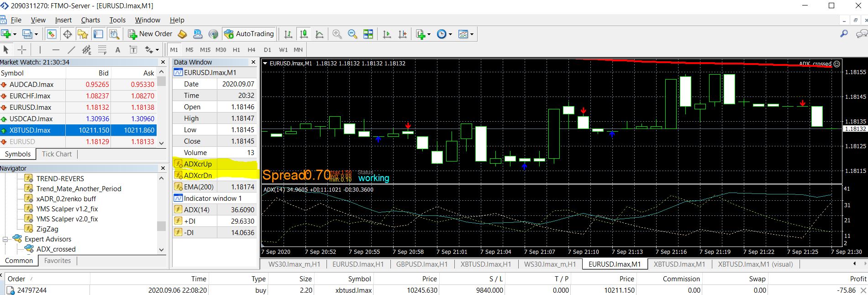Select the trendline drawing tool
The width and height of the screenshot is (868, 295).
click(71, 50)
